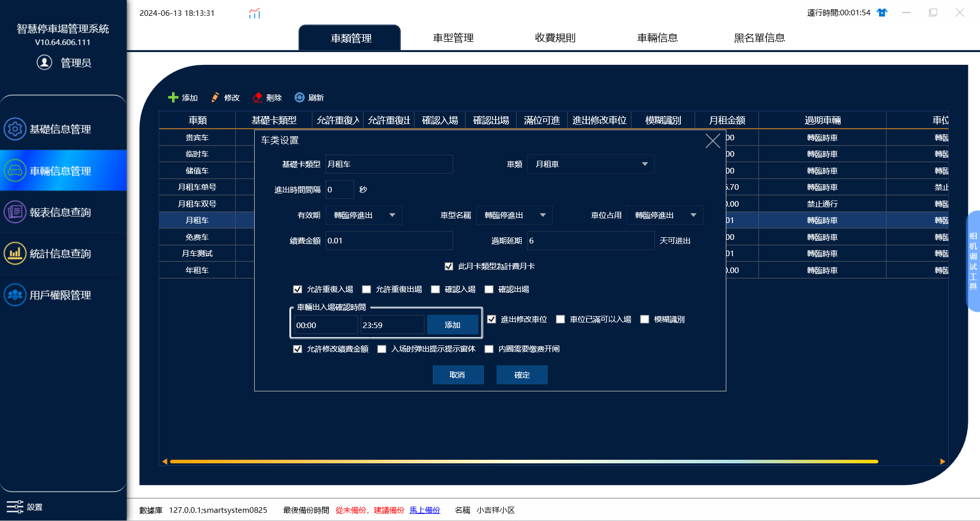Image resolution: width=980 pixels, height=521 pixels.
Task: Switch to 黑名單信息 tab
Action: pyautogui.click(x=759, y=38)
